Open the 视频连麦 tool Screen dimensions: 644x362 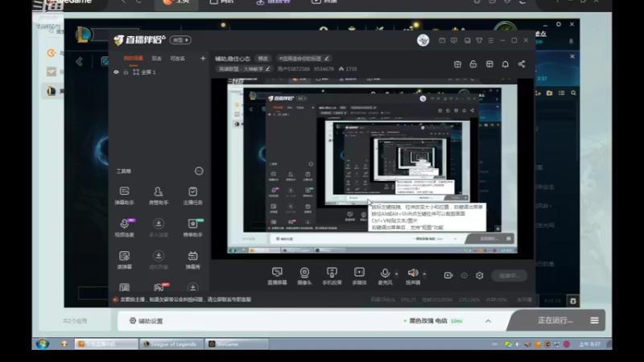125,228
